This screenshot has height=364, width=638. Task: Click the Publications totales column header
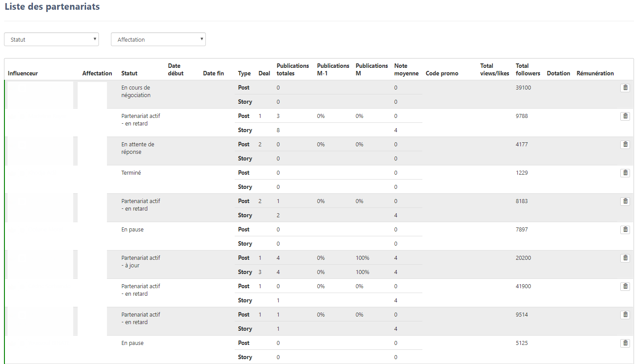click(292, 70)
